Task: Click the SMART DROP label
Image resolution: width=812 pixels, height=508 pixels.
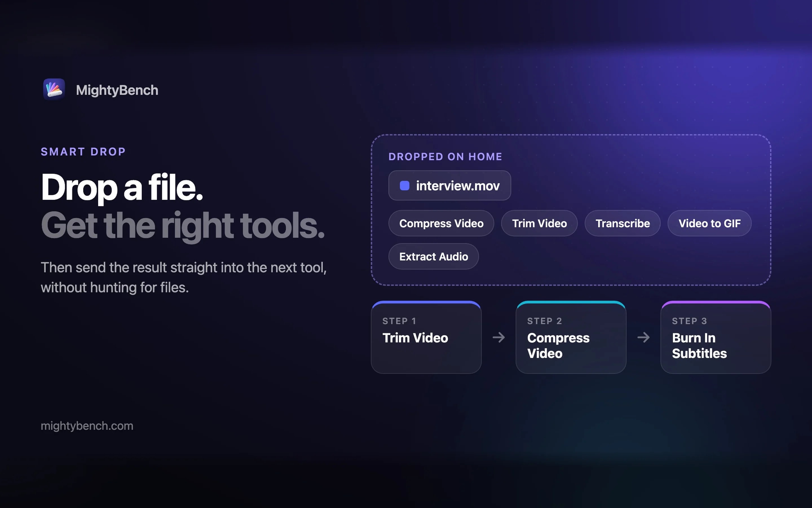Action: point(83,152)
